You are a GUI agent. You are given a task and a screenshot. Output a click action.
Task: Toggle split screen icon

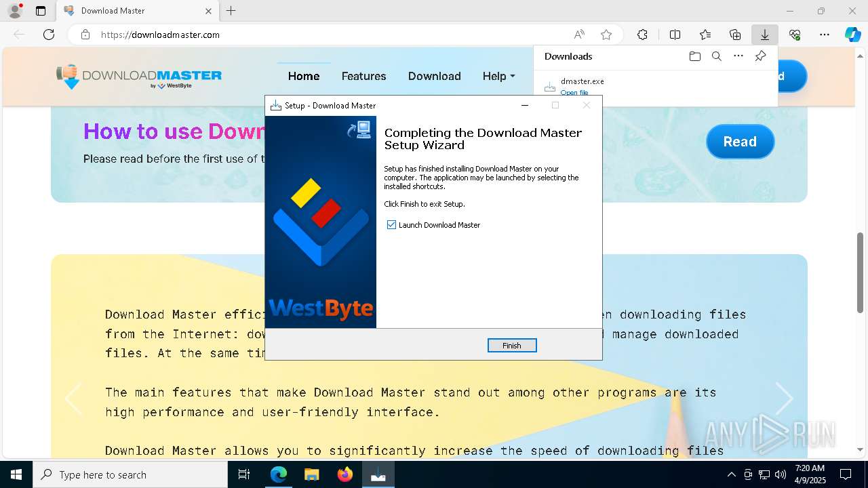click(x=675, y=35)
